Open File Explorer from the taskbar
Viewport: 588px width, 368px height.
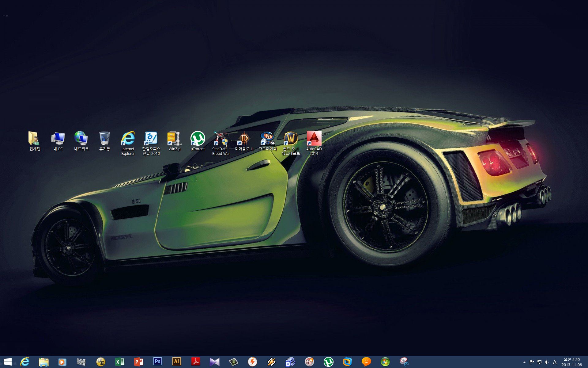click(x=44, y=362)
